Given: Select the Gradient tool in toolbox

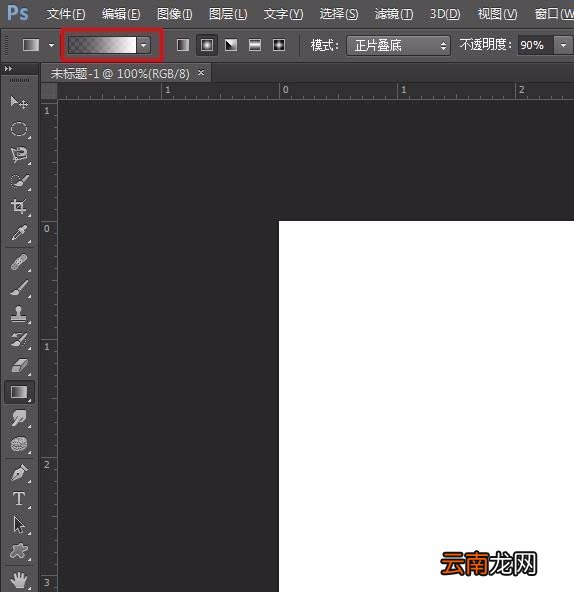Looking at the screenshot, I should pos(19,392).
